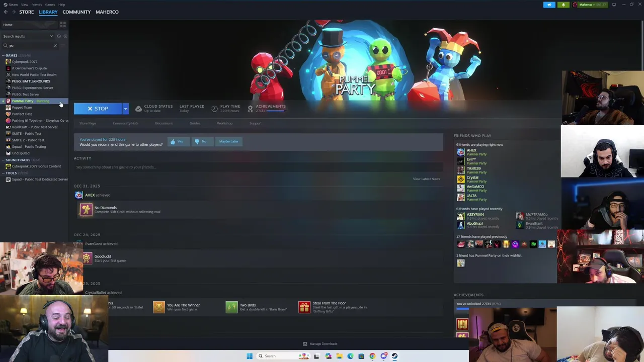Open the Steam notifications bell icon
Screen dimensions: 644x362
(563, 5)
